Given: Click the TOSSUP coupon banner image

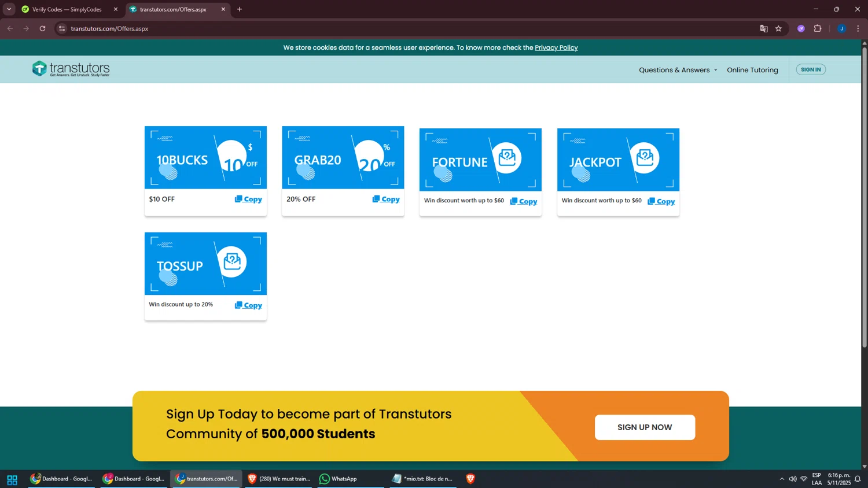Looking at the screenshot, I should (x=205, y=264).
